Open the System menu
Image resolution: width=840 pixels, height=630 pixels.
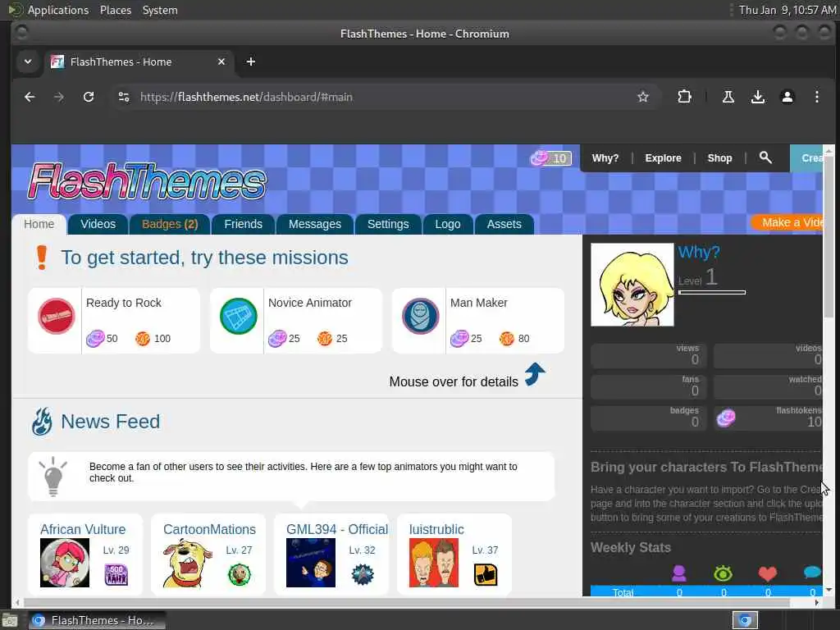tap(160, 10)
